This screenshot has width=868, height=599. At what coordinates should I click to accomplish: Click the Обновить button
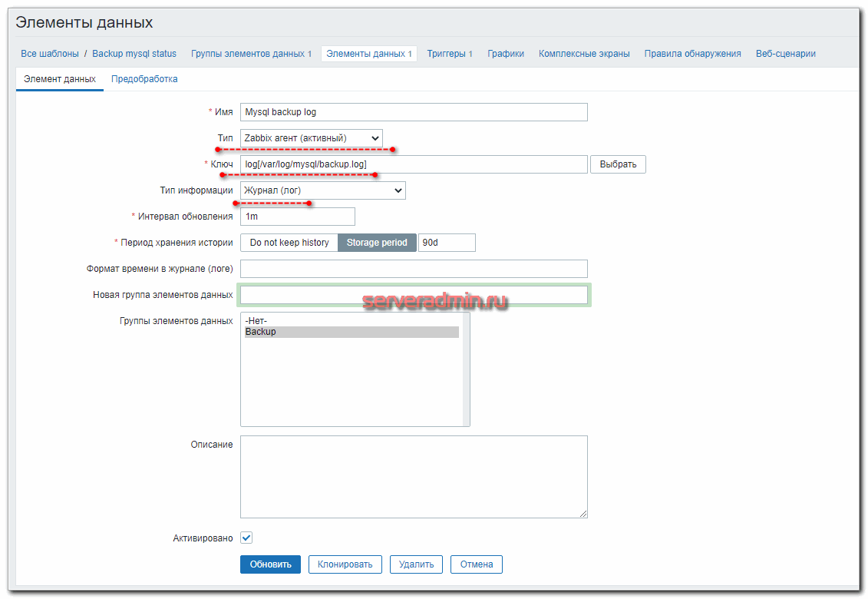[x=270, y=564]
